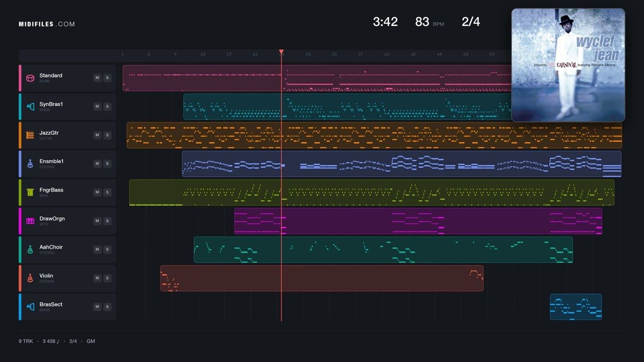The image size is (644, 362).
Task: Select the AahChoir note clip
Action: 383,250
